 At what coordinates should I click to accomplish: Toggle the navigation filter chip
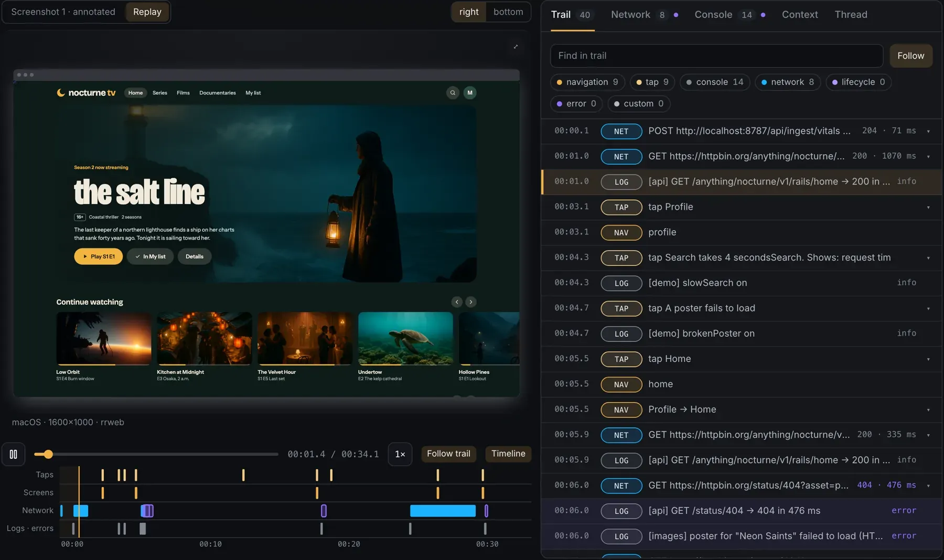point(587,82)
